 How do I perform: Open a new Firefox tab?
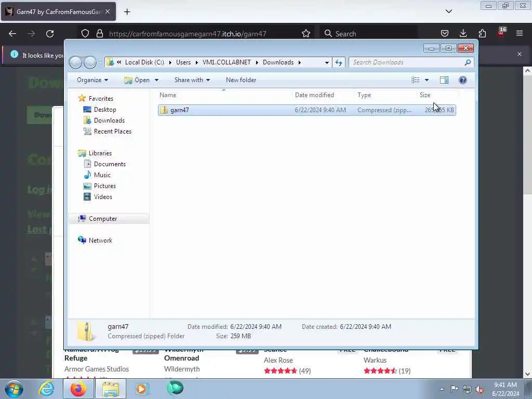tap(127, 12)
